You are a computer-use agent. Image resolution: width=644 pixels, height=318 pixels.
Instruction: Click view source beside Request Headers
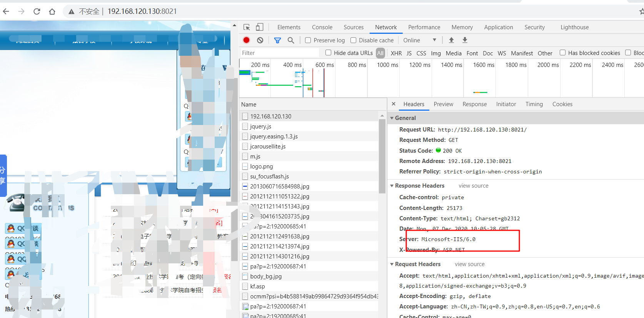click(x=470, y=264)
